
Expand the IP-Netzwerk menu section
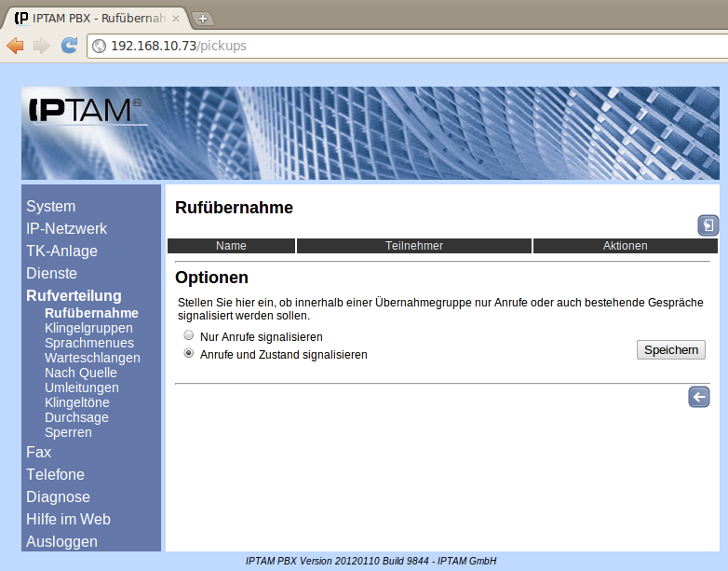pos(66,228)
